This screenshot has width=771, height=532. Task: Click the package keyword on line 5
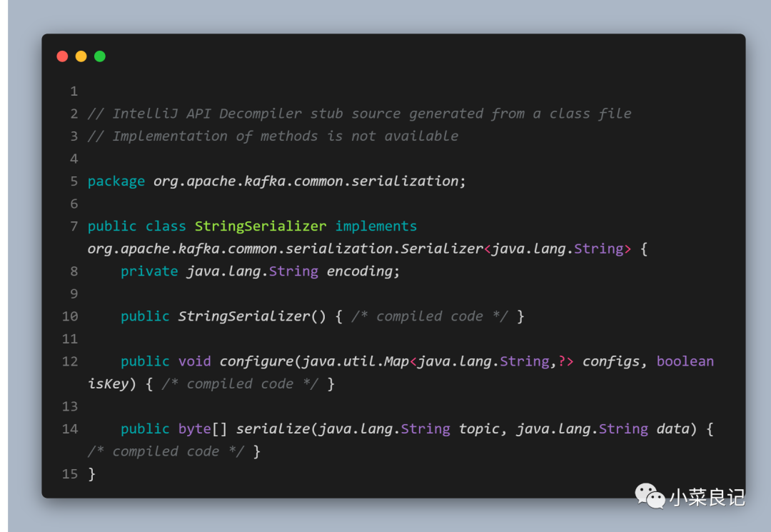tap(116, 181)
